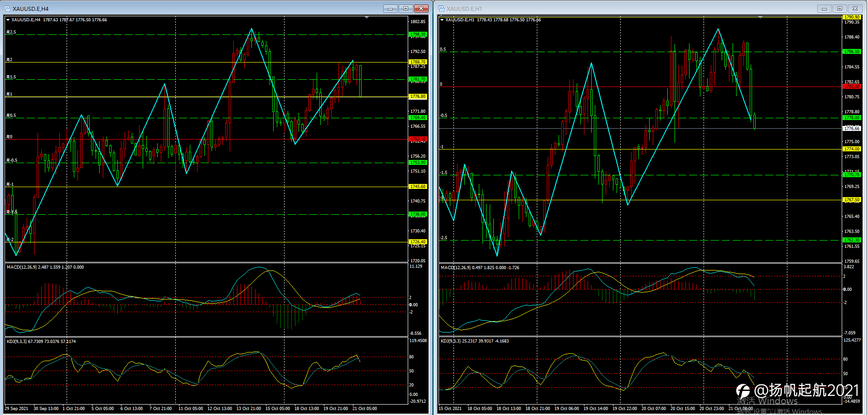This screenshot has width=868, height=415.
Task: Click the XAUUSD.E,H1 window chart icon
Action: click(x=441, y=9)
